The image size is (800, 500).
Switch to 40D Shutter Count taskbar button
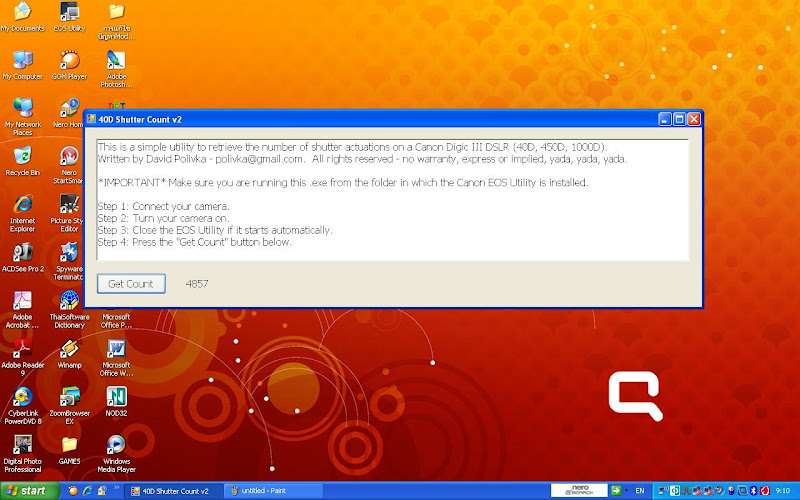pyautogui.click(x=172, y=491)
